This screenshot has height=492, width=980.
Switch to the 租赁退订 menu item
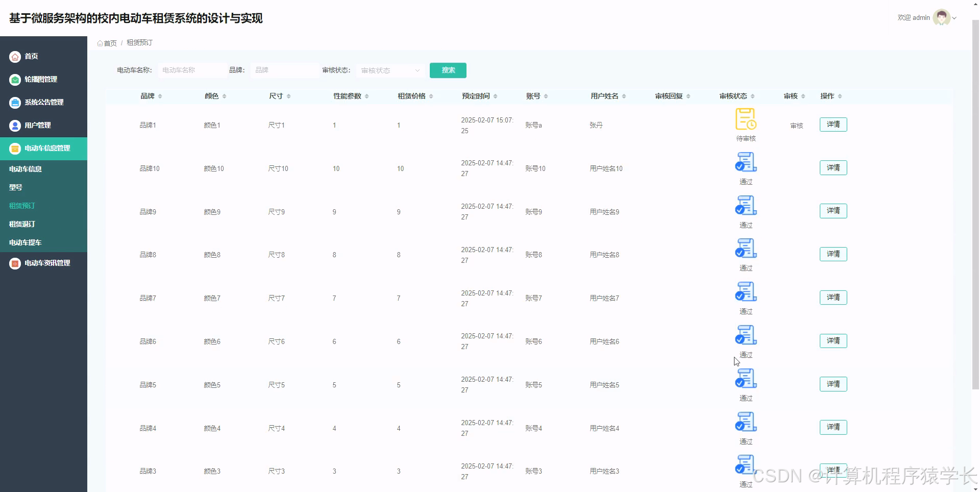(x=21, y=224)
